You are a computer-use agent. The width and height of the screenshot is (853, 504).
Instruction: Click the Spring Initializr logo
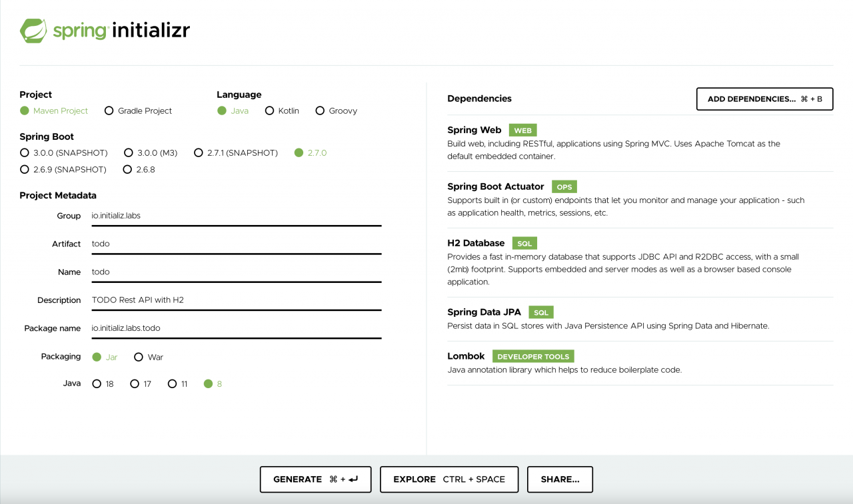point(105,30)
